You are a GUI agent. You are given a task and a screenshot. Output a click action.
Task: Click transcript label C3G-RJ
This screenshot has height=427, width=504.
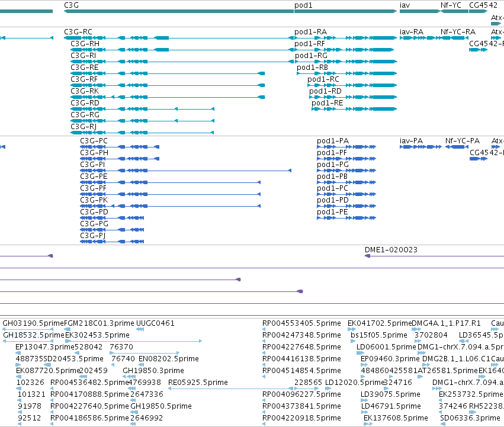pyautogui.click(x=84, y=127)
